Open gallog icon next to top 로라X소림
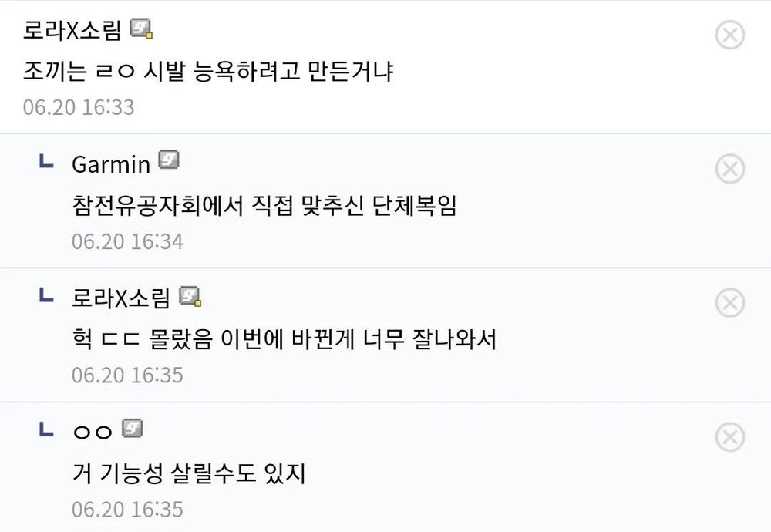This screenshot has height=532, width=771. tap(141, 29)
